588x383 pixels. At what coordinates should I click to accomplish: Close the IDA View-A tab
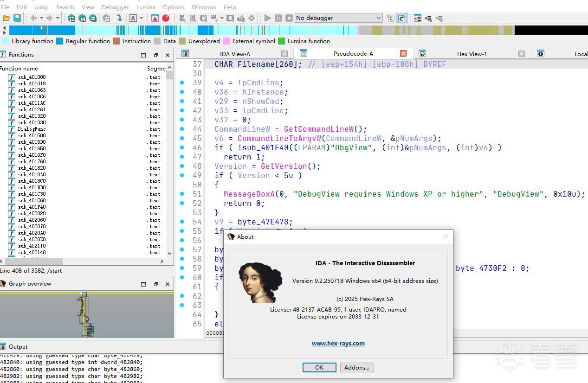[284, 54]
